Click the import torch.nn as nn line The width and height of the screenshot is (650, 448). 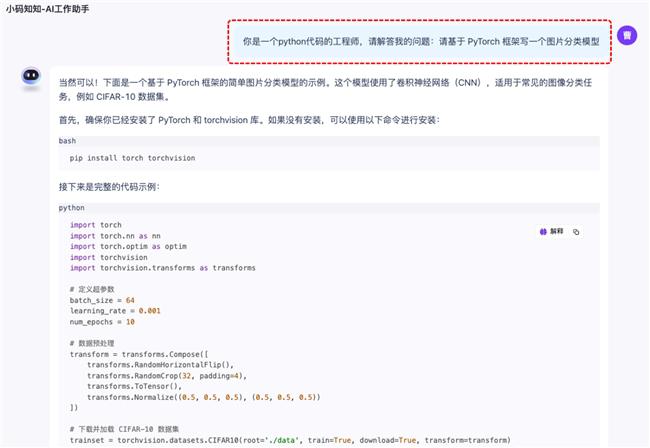[115, 236]
